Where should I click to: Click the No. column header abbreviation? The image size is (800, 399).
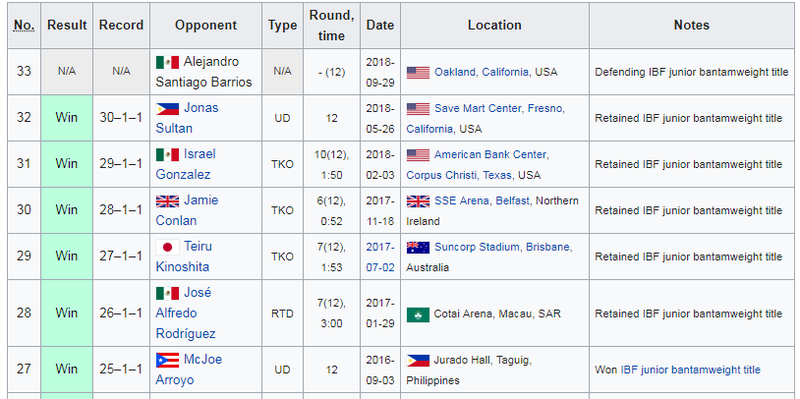click(24, 25)
